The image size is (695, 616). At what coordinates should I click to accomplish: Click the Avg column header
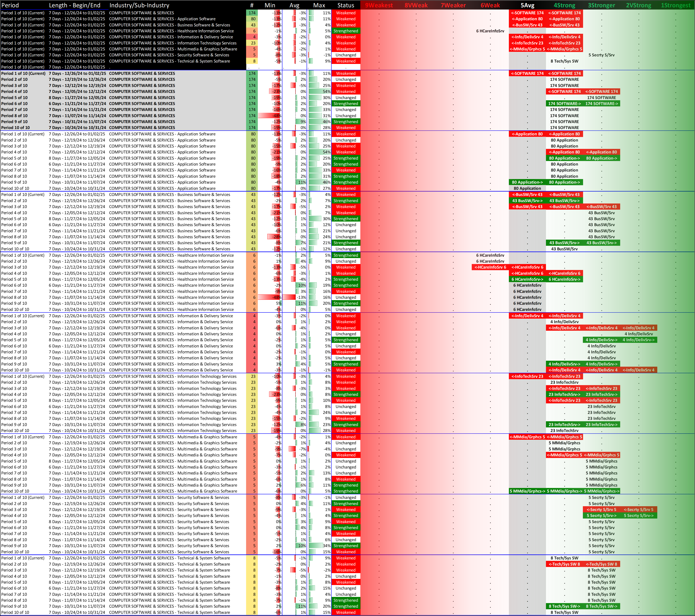(294, 5)
